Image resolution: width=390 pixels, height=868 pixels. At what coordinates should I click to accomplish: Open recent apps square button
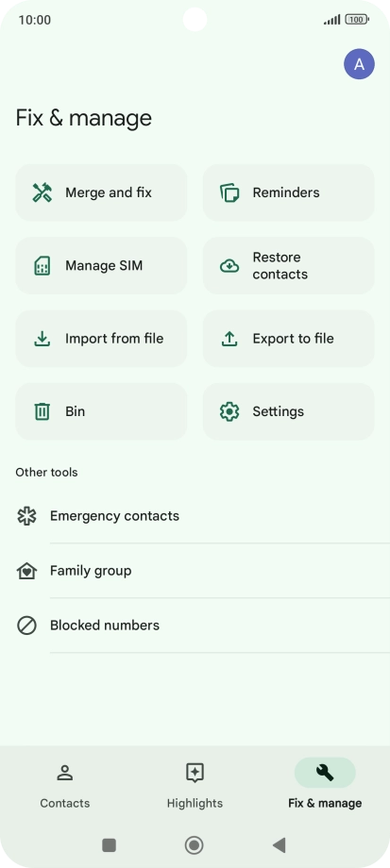click(x=110, y=844)
